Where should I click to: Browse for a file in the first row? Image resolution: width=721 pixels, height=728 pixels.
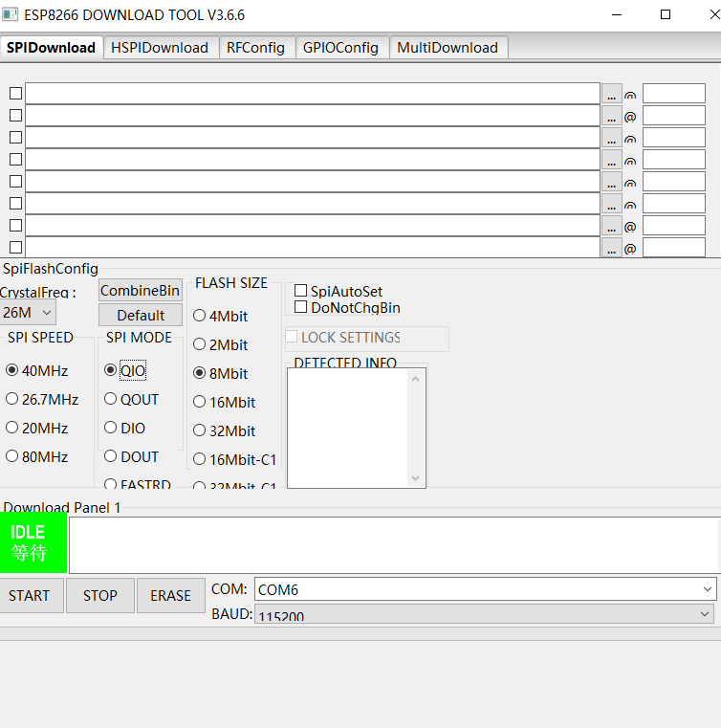point(611,94)
